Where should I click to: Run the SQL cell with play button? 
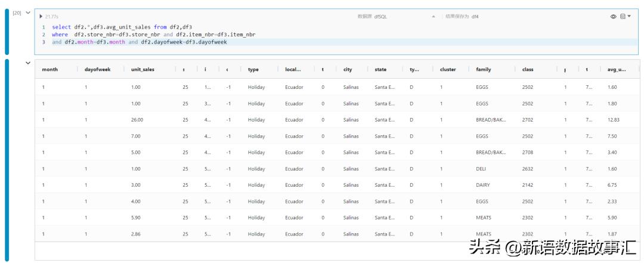pyautogui.click(x=41, y=16)
